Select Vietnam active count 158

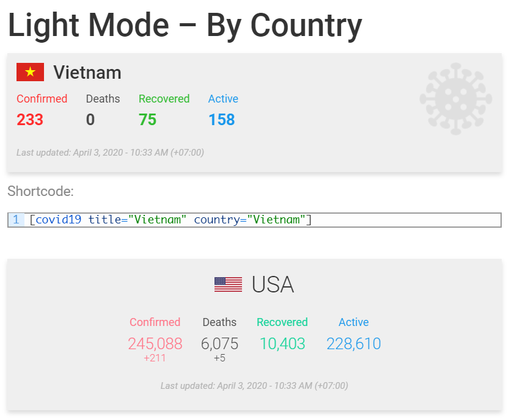[x=221, y=120]
